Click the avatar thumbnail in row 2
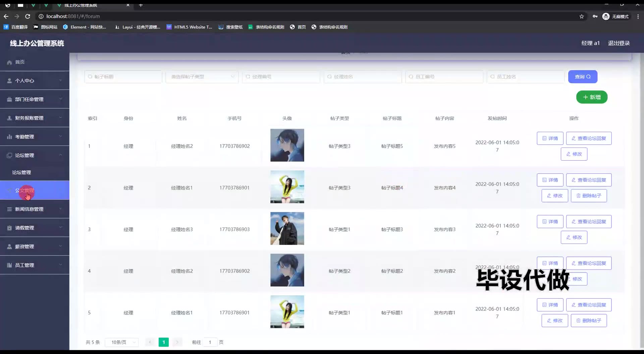Screen dimensions: 644x354 point(287,187)
